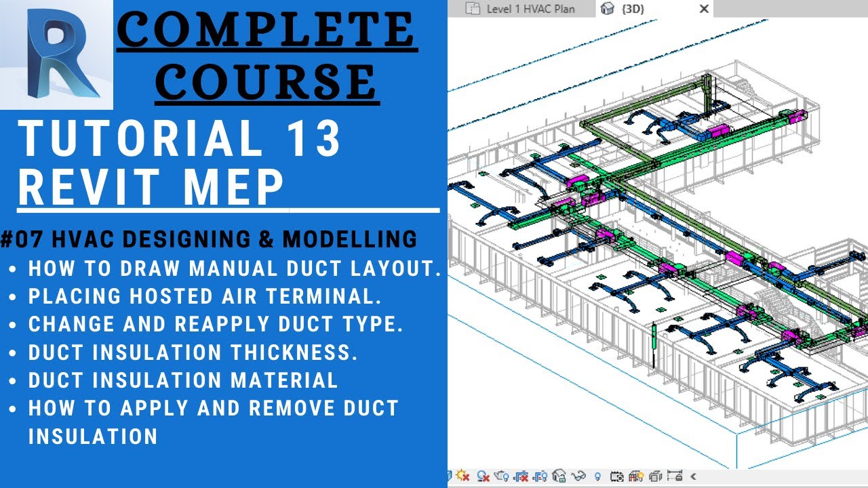The width and height of the screenshot is (868, 488).
Task: Click the Show Crop Region icon
Action: click(x=541, y=476)
